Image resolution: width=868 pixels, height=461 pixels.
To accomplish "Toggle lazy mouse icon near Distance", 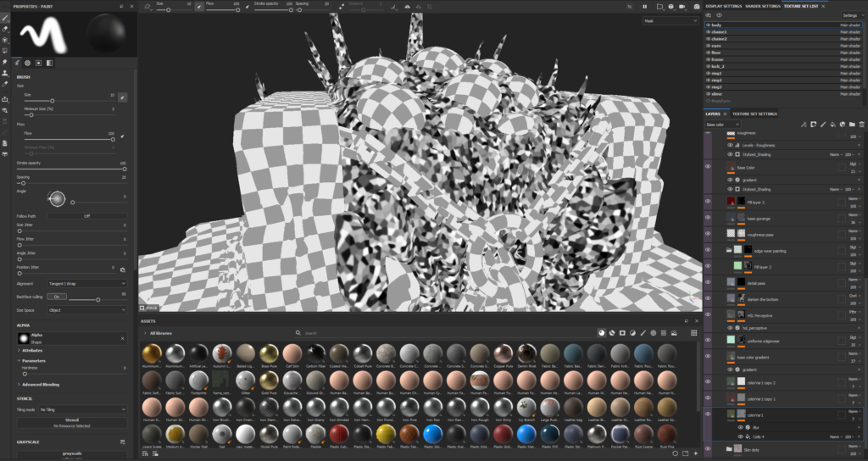I will point(342,7).
